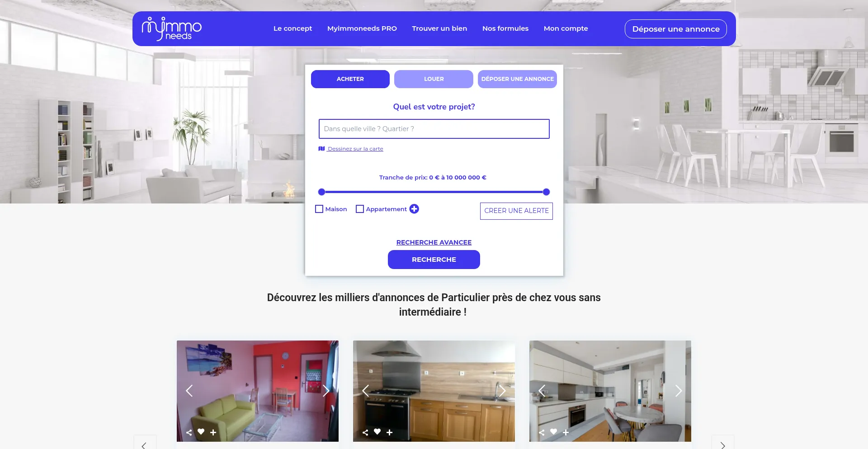The image size is (868, 449).
Task: Click the map icon beside Dessinez sur la carte
Action: [321, 148]
